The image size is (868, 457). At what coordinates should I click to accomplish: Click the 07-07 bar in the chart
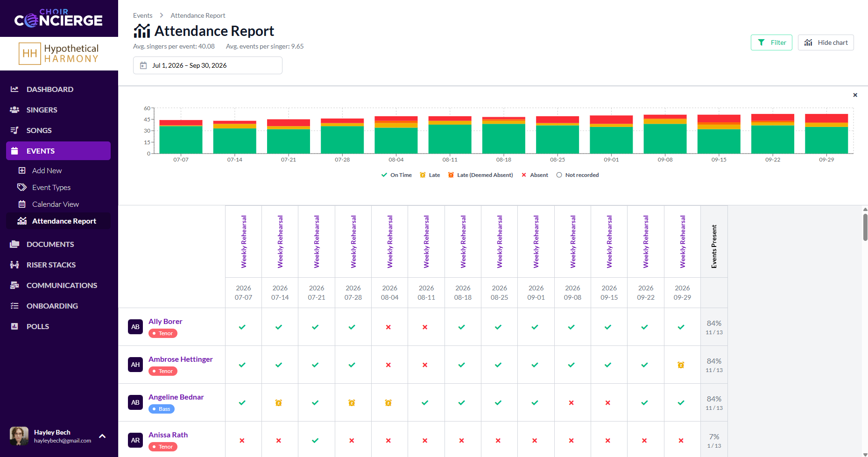point(181,137)
